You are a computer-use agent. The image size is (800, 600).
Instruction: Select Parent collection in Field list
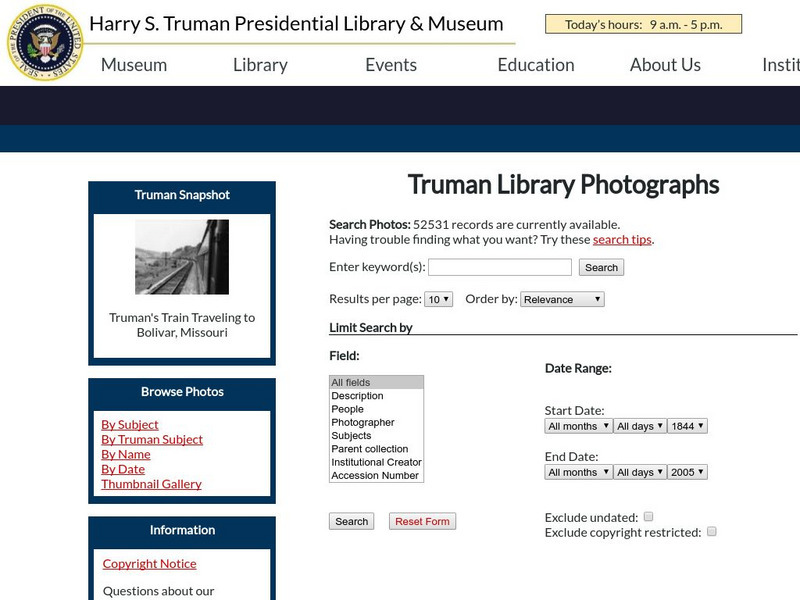(x=377, y=448)
